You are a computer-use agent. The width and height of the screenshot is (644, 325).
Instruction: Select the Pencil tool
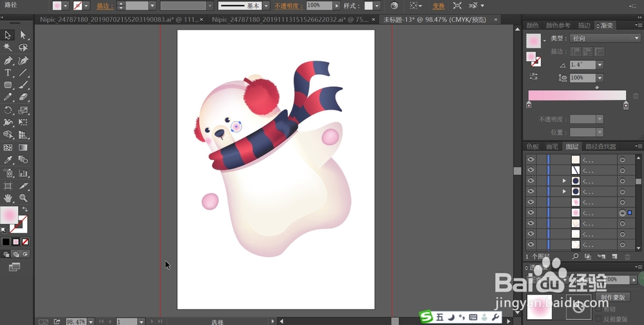[x=8, y=97]
